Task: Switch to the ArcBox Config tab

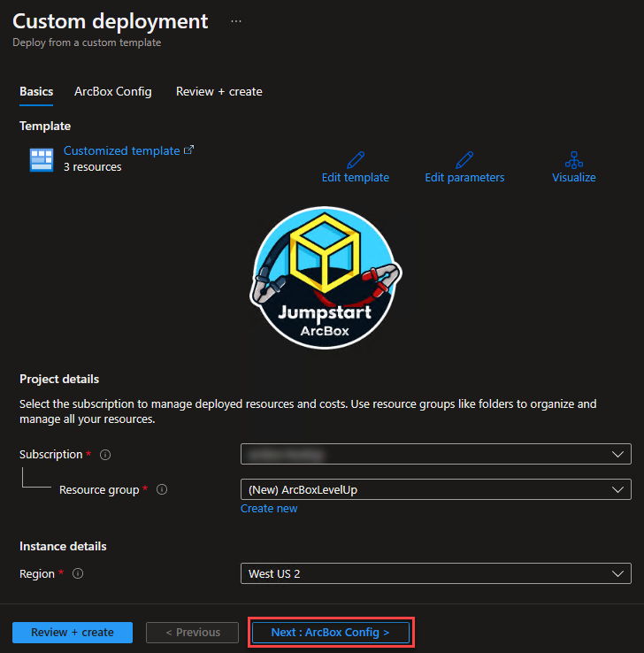Action: click(113, 92)
